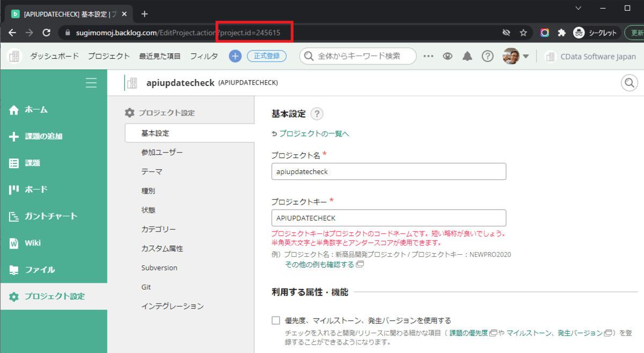The width and height of the screenshot is (644, 353).
Task: Bookmark this page with star icon
Action: pos(523,33)
